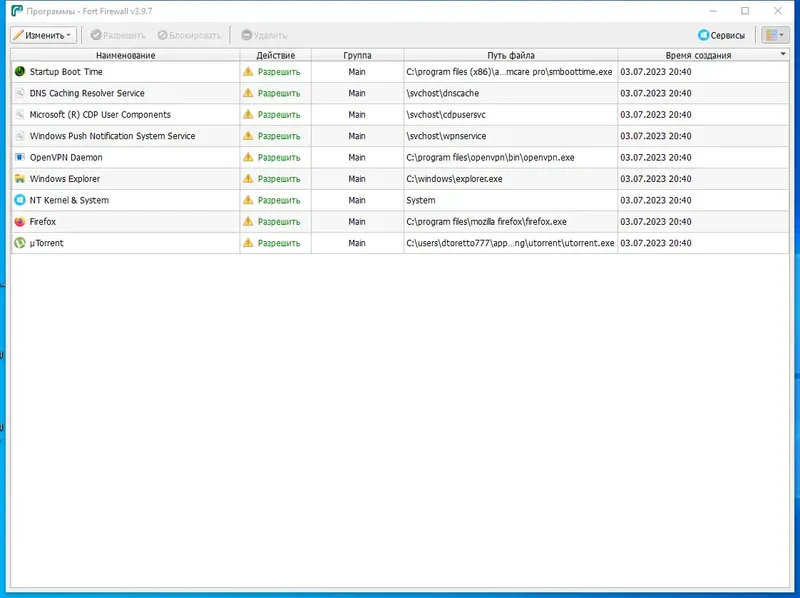Select the Firefox name
The image size is (800, 598).
pos(43,222)
